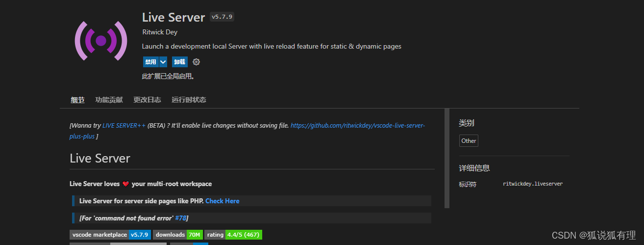Click the 此扩展已全局启用 status text

point(168,77)
